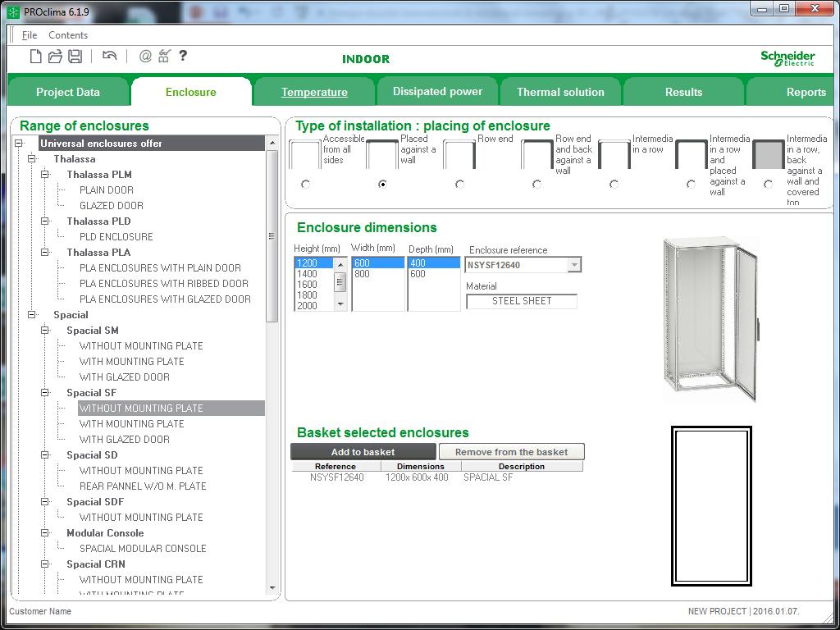Collapse the Universal enclosures offer tree node

(20, 143)
